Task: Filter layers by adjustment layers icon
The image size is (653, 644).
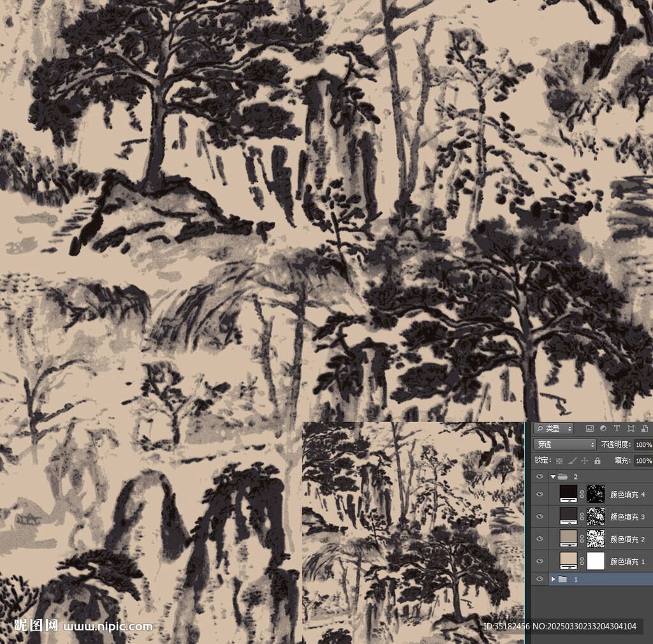Action: coord(603,428)
